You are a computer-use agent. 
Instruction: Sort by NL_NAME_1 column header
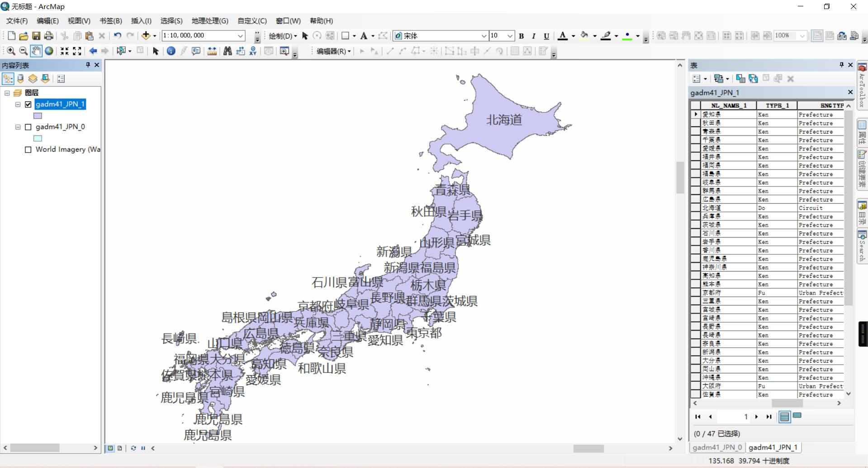(729, 105)
